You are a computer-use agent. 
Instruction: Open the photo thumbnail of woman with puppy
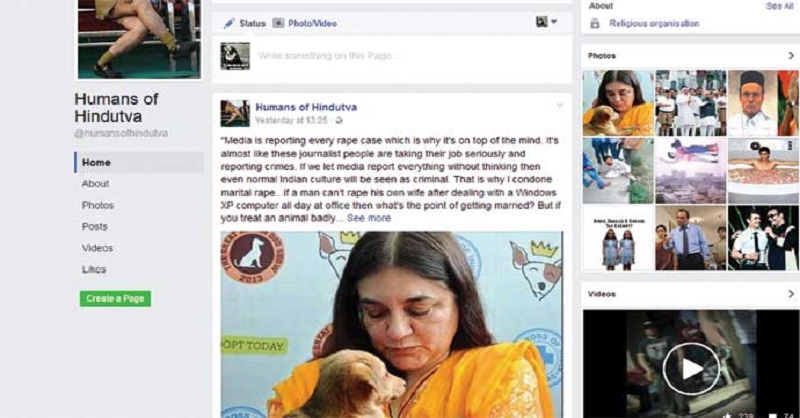tap(618, 103)
